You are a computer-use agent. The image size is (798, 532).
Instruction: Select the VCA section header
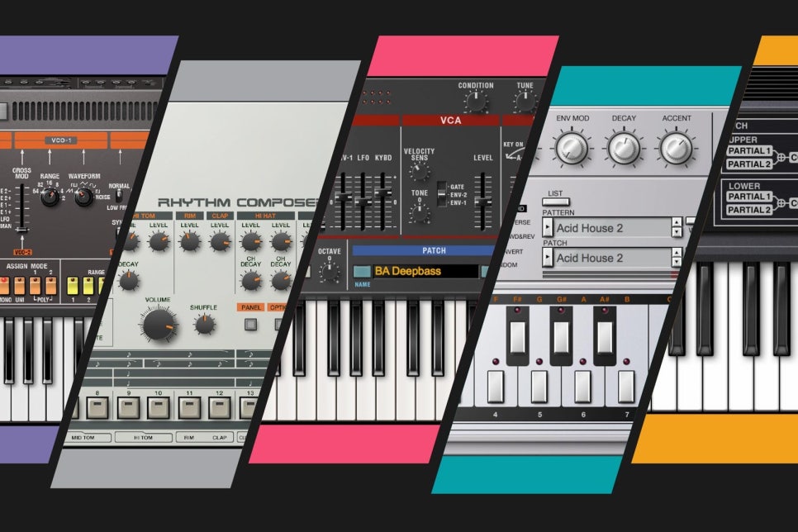click(x=450, y=121)
